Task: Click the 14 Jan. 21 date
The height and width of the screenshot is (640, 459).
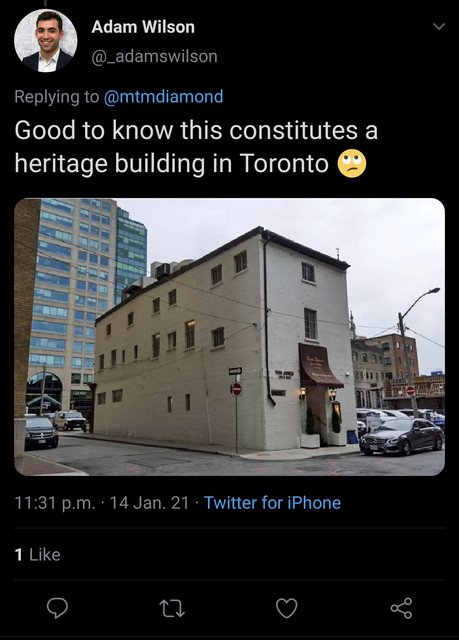Action: (149, 502)
